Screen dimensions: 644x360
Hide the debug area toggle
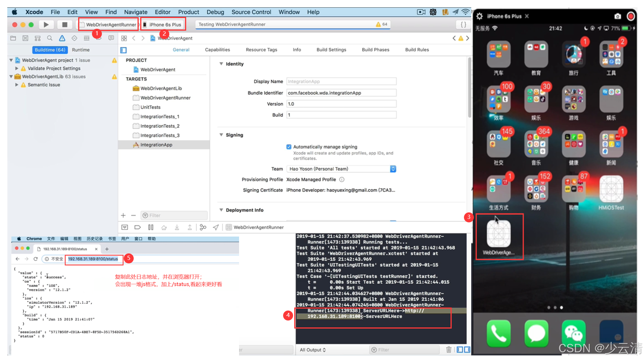pos(125,227)
